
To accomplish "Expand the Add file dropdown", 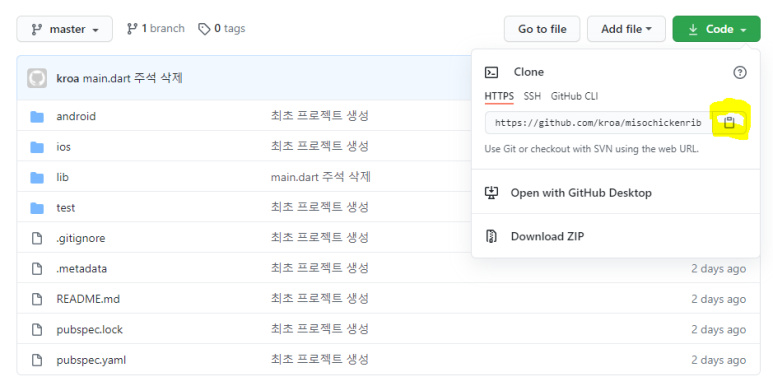I will click(626, 29).
